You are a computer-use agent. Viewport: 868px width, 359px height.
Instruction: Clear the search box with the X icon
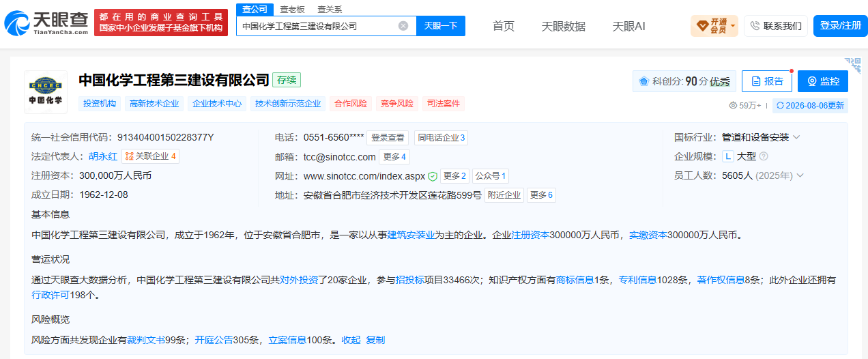click(403, 26)
